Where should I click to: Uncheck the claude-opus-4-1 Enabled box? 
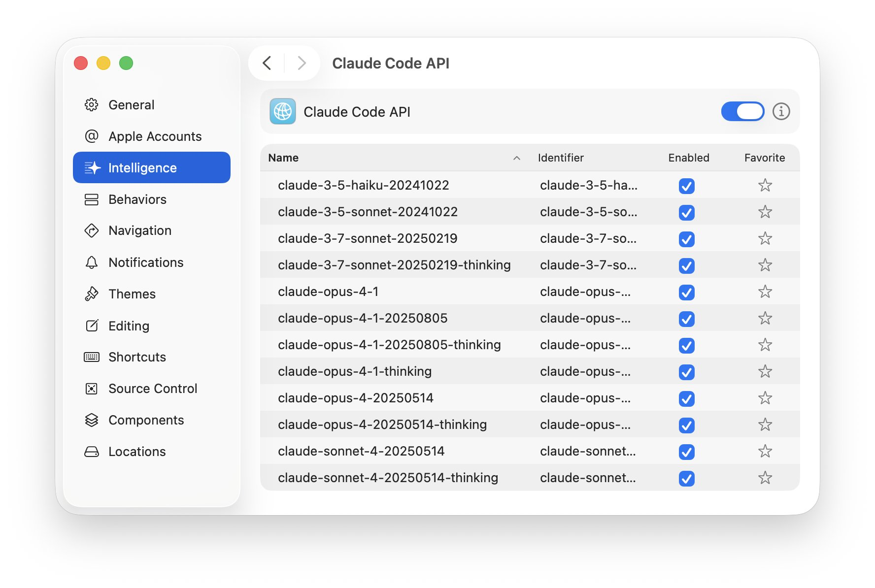687,293
